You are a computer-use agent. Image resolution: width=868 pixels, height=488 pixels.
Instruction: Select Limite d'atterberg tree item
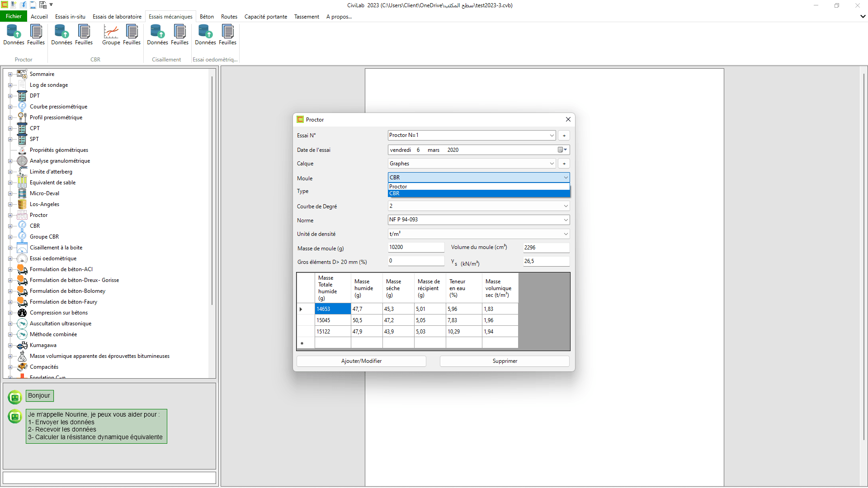point(51,172)
